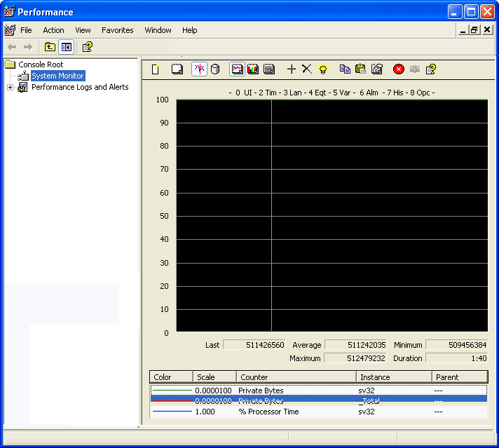Switch to View Histogram mode
The height and width of the screenshot is (448, 499).
(x=253, y=69)
